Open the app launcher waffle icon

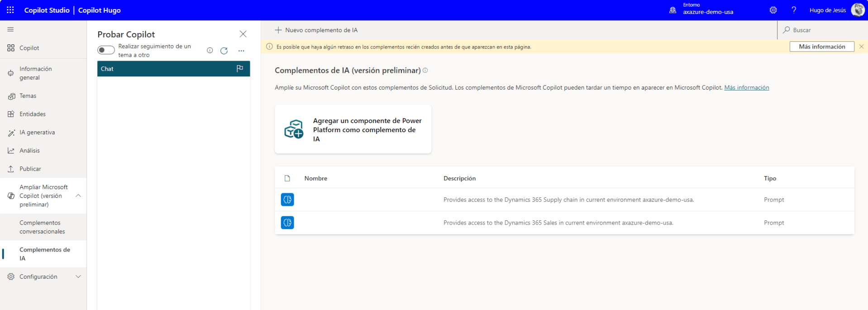[10, 10]
